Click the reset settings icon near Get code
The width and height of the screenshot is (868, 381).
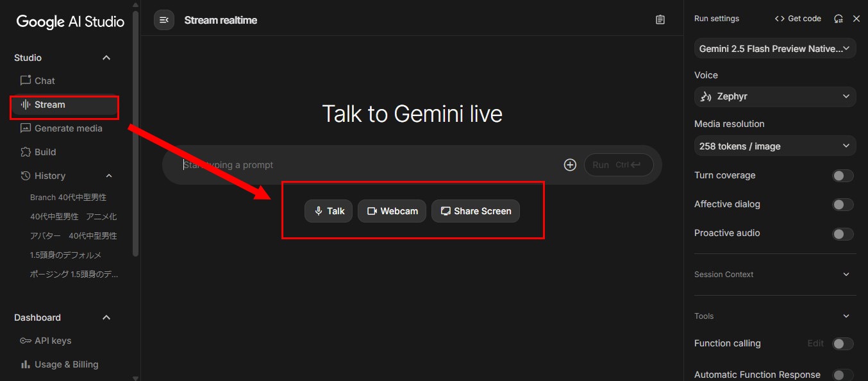(x=838, y=19)
